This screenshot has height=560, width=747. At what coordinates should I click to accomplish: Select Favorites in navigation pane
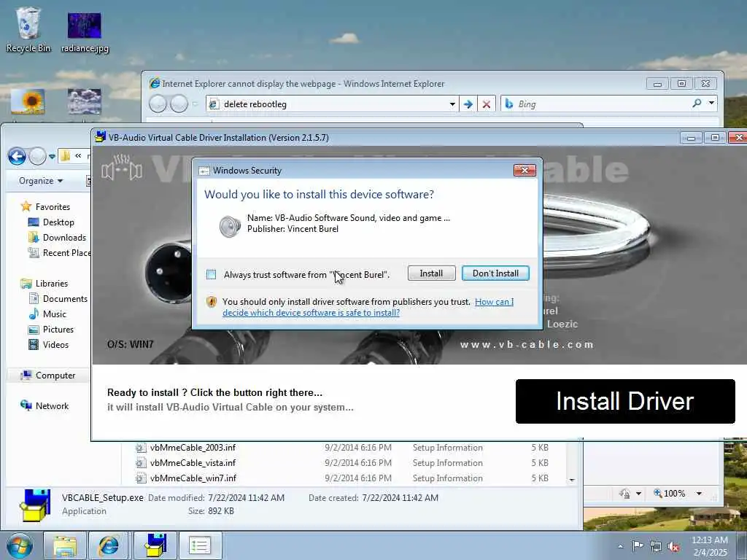click(x=46, y=206)
